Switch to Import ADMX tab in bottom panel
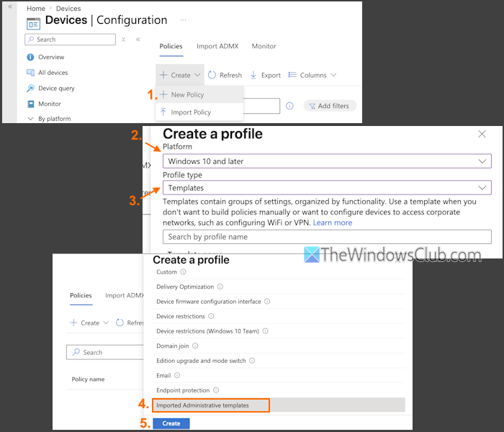This screenshot has height=432, width=504. [x=125, y=295]
